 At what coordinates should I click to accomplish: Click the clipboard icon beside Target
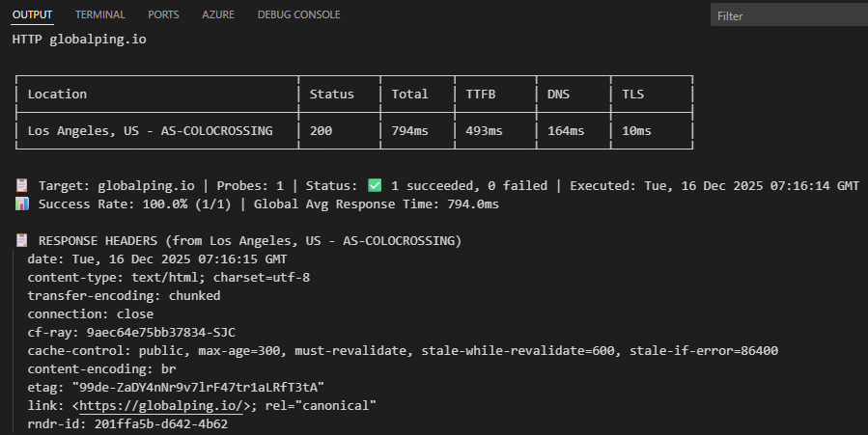[x=21, y=186]
